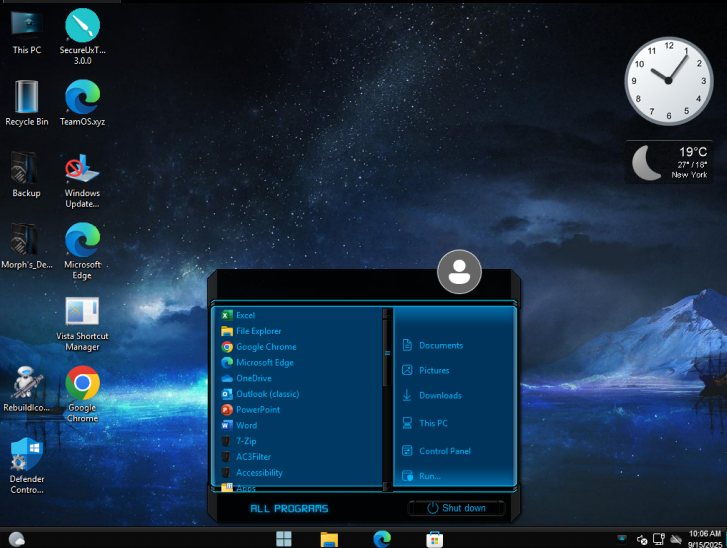727x548 pixels.
Task: Open Windows Update desktop shortcut
Action: pos(83,181)
